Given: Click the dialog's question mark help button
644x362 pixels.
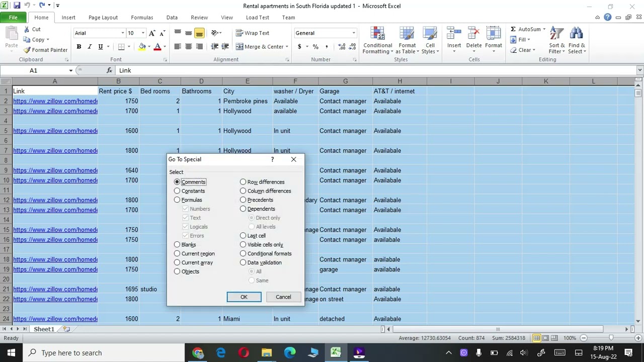Looking at the screenshot, I should click(272, 159).
